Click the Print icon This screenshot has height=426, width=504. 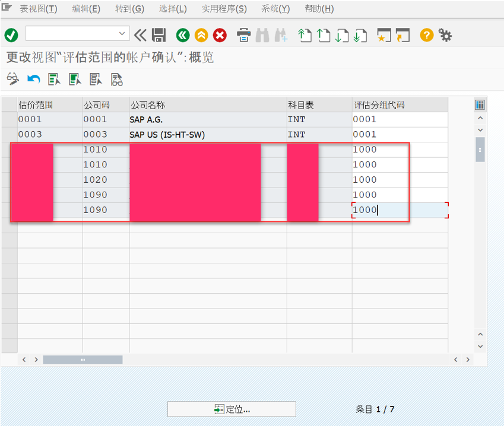coord(243,36)
